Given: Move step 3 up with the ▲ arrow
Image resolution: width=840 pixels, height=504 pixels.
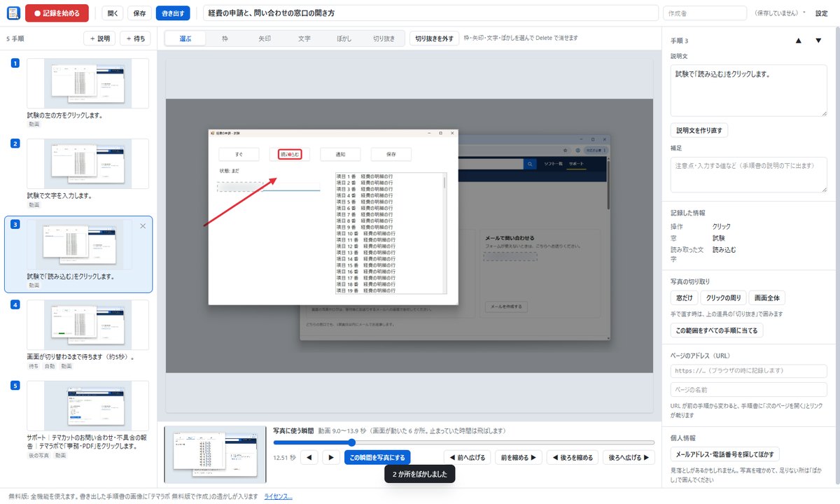Looking at the screenshot, I should coord(799,41).
